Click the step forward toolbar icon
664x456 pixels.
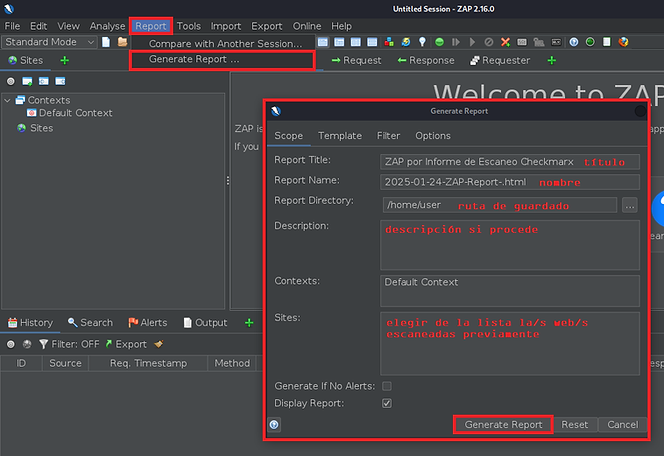456,42
